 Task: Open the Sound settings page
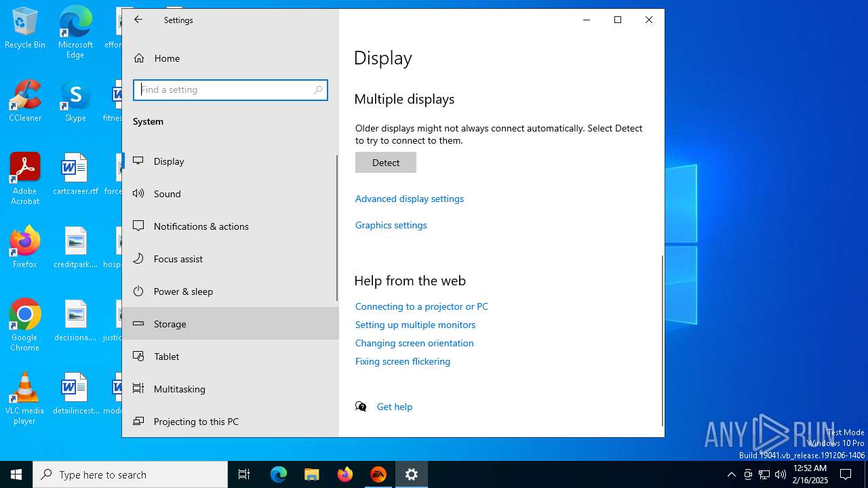231,194
